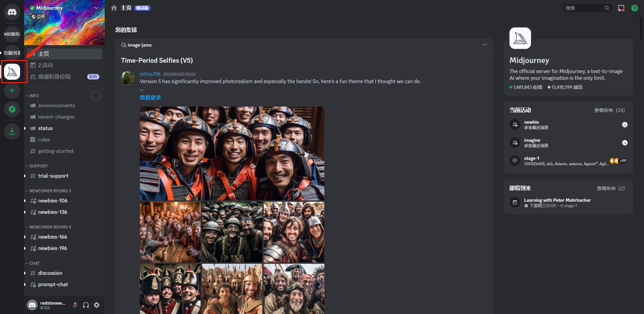The height and width of the screenshot is (314, 644).
Task: Click the 查看更多 link in post
Action: click(x=150, y=98)
